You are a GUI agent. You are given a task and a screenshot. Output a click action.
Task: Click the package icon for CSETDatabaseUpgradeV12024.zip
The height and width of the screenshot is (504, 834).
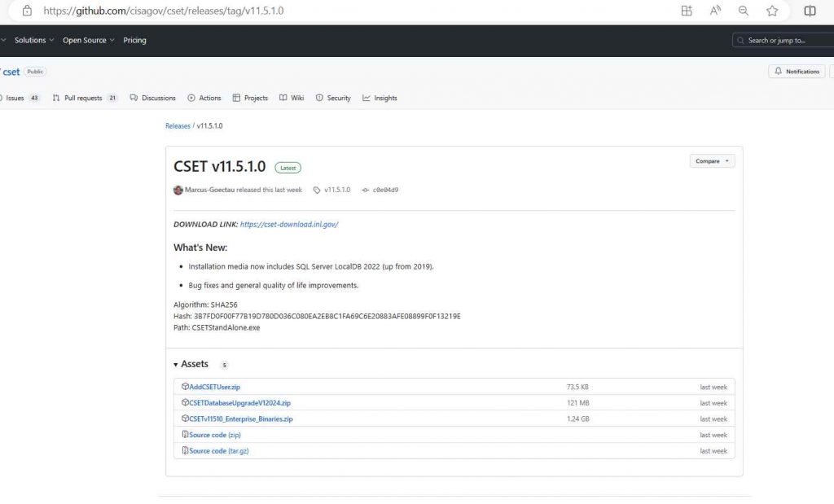(185, 402)
